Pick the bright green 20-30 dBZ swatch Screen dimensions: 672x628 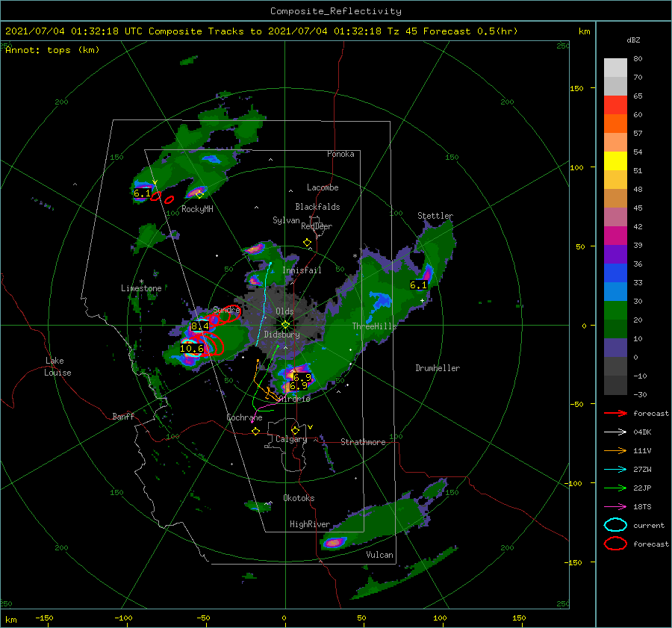[x=615, y=310]
